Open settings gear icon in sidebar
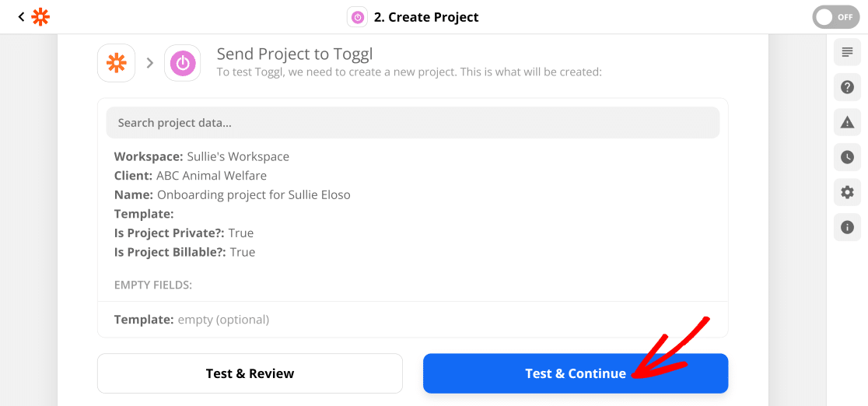Screen dimensions: 868x406 click(x=847, y=192)
